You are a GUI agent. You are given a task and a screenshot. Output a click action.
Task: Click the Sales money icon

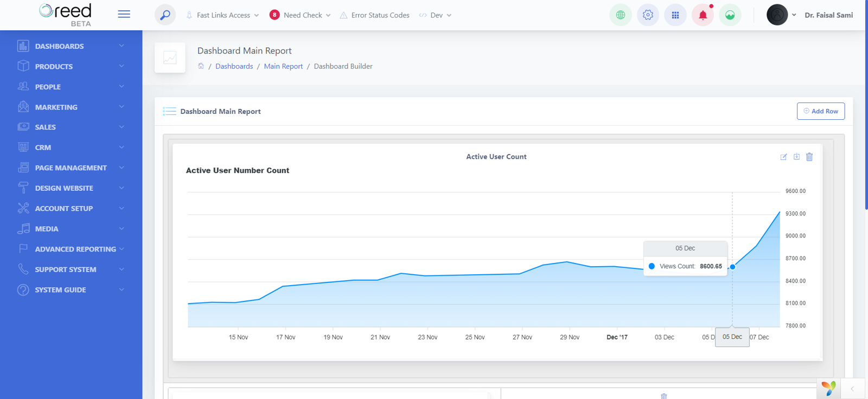click(x=23, y=127)
